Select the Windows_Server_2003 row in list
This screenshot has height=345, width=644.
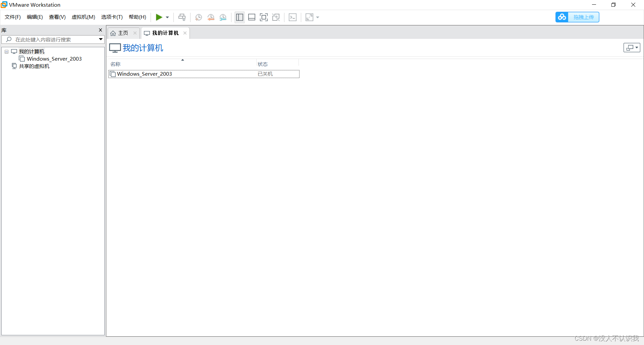pyautogui.click(x=204, y=74)
